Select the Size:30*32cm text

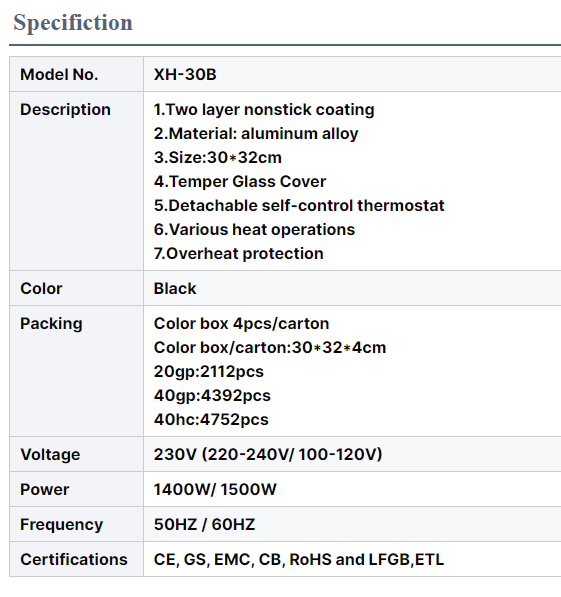click(218, 158)
